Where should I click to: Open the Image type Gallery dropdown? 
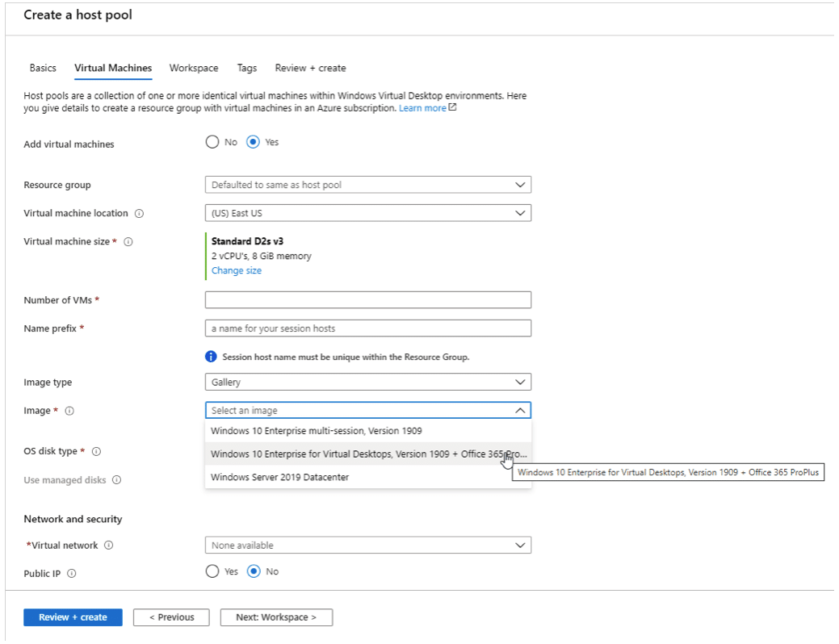pyautogui.click(x=368, y=383)
